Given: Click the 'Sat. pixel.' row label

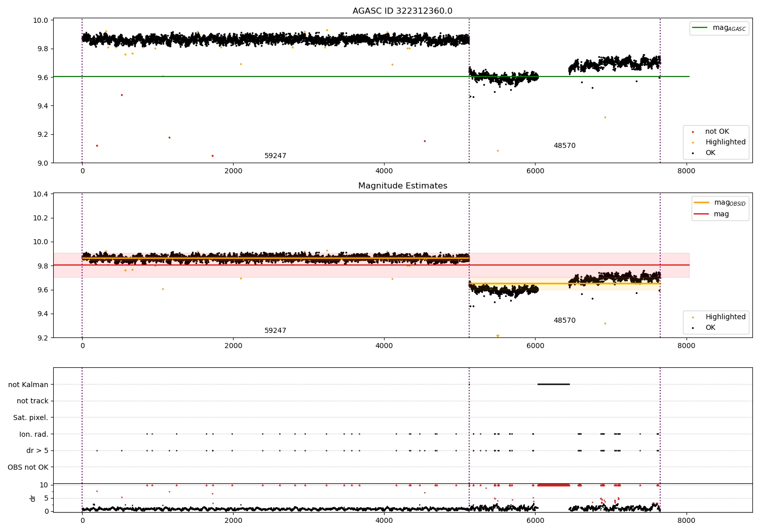Looking at the screenshot, I should click(x=31, y=418).
